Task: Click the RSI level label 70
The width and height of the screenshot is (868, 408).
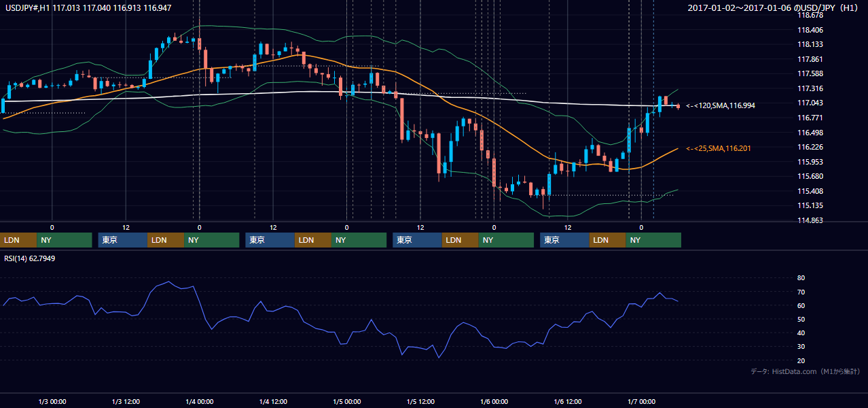Action: click(x=801, y=292)
